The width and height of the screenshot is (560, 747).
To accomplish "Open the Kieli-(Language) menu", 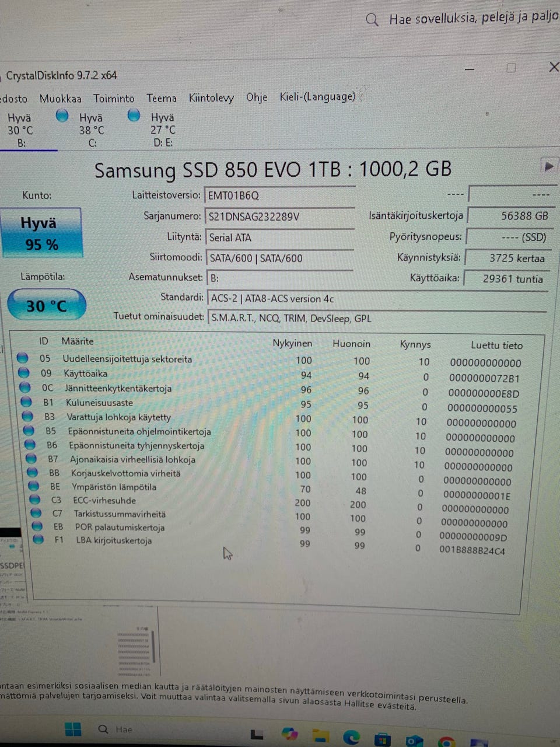I will (318, 96).
